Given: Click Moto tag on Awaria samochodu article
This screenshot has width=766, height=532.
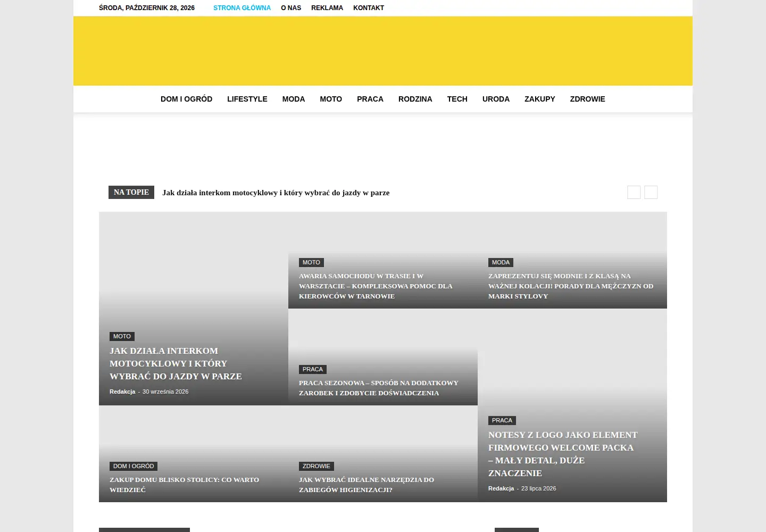Looking at the screenshot, I should pyautogui.click(x=311, y=262).
